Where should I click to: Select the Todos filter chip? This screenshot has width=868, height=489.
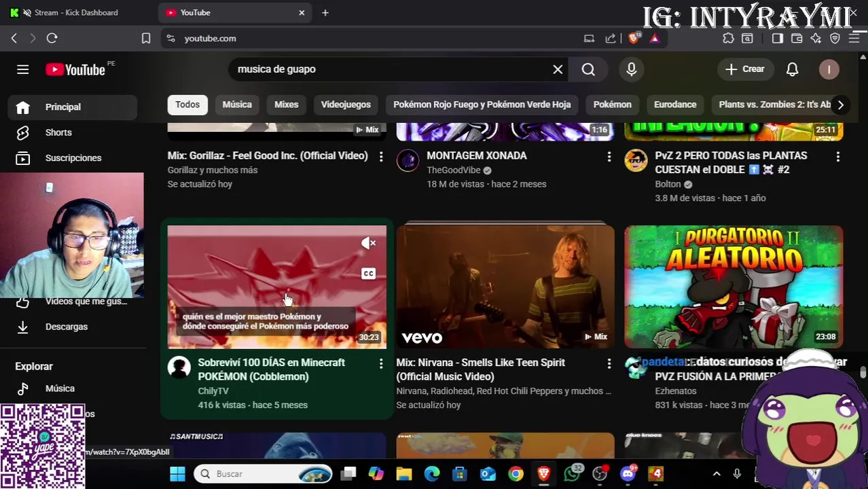(187, 105)
